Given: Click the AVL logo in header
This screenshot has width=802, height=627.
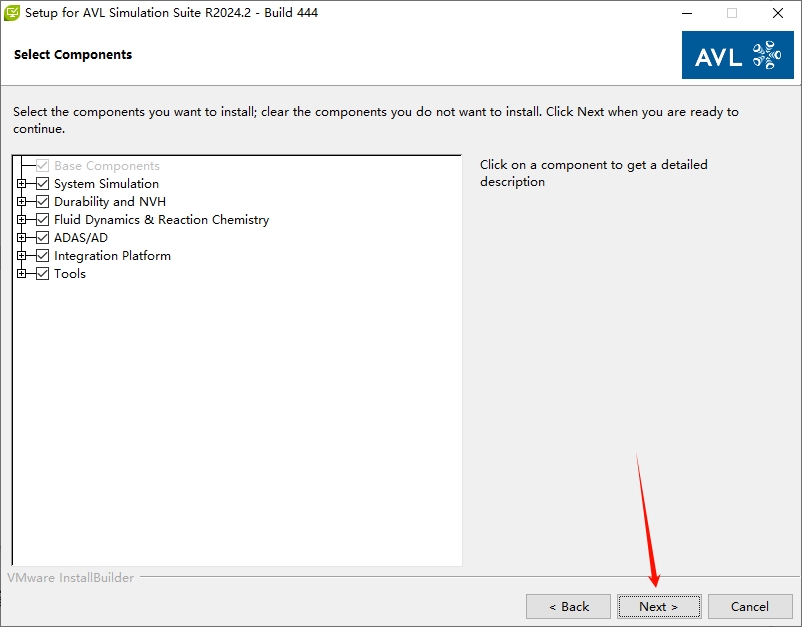Looking at the screenshot, I should 738,55.
